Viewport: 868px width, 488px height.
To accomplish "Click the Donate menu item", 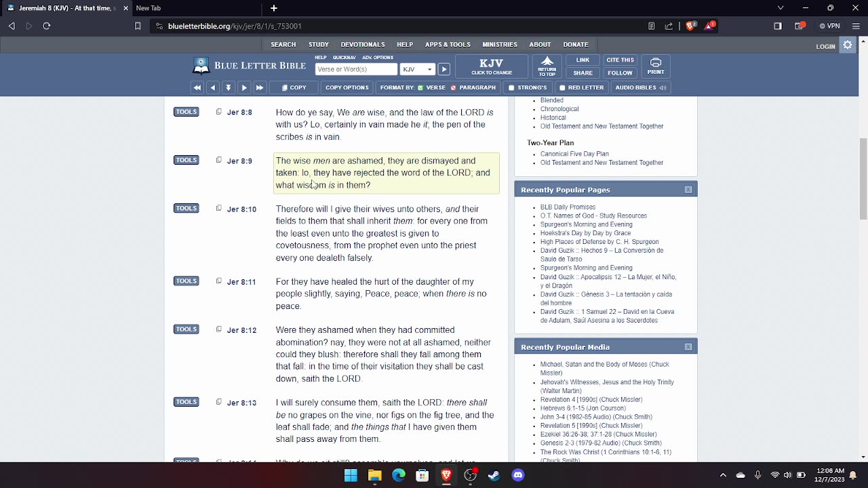I will (576, 45).
